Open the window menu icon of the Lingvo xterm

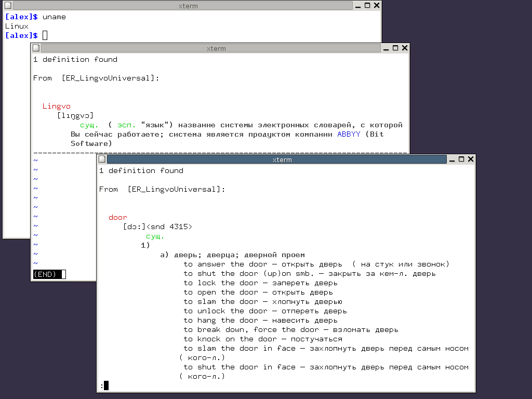(36, 48)
